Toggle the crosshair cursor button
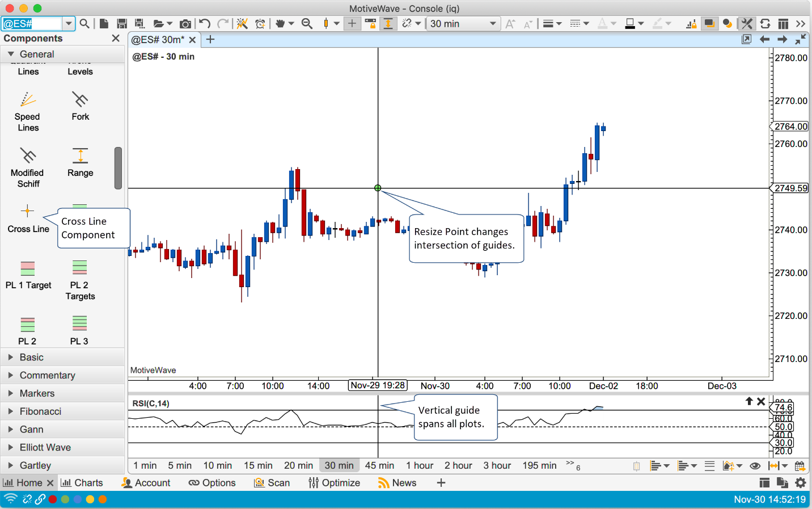This screenshot has width=812, height=509. (352, 24)
